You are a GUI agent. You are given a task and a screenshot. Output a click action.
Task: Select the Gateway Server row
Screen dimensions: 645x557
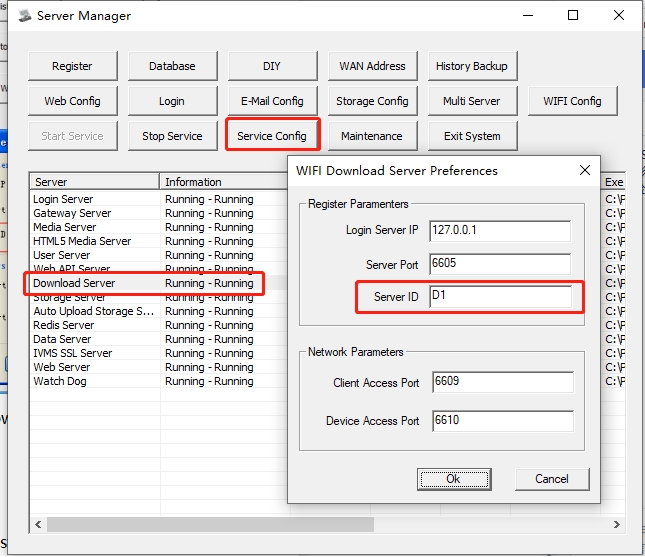tap(159, 214)
